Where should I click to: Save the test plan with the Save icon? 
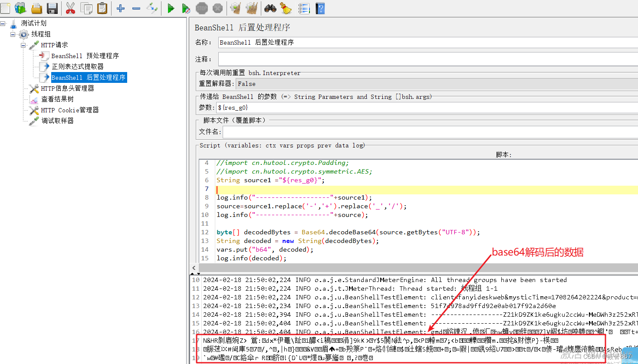53,8
